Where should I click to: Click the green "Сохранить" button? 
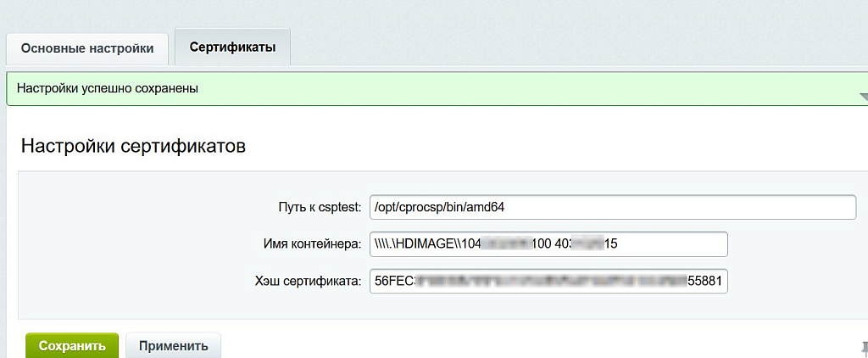coord(72,345)
